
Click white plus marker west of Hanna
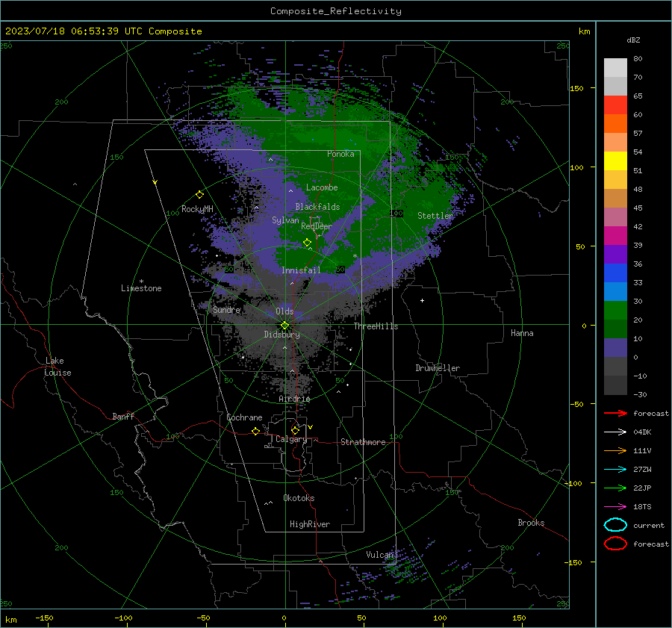pos(422,300)
